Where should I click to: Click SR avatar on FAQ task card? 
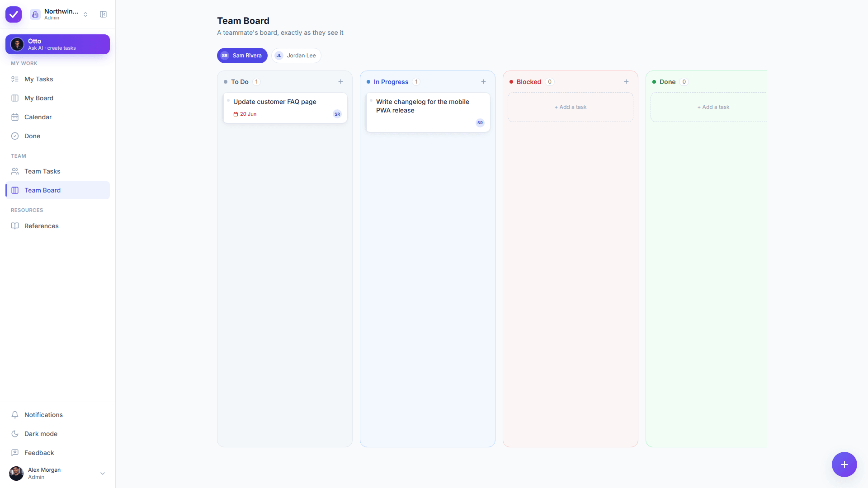pyautogui.click(x=337, y=114)
